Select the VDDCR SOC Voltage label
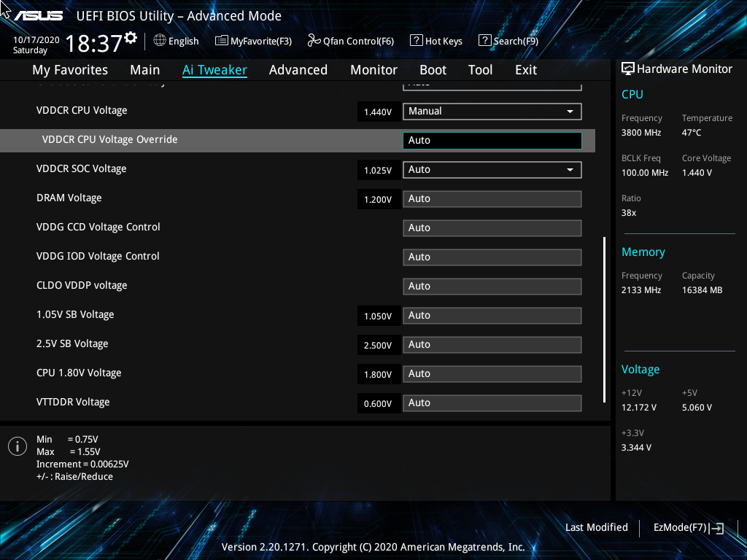Screen dimensions: 747x560 click(82, 168)
